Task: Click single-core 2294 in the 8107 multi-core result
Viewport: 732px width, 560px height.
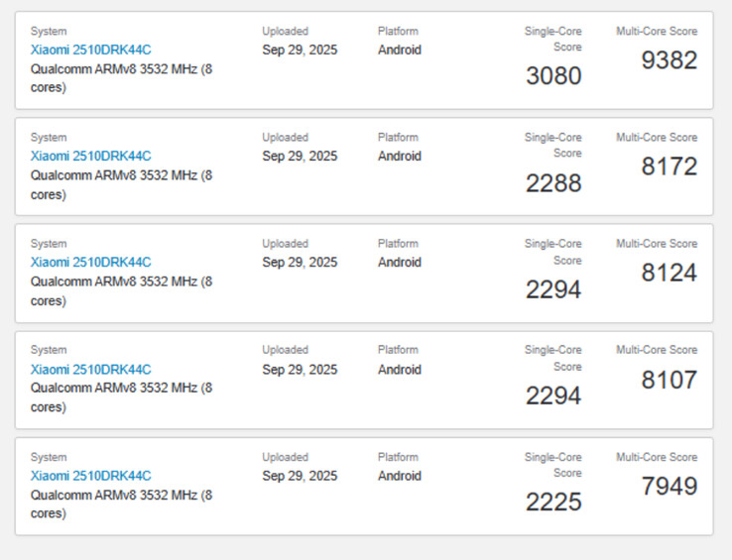Action: 553,396
